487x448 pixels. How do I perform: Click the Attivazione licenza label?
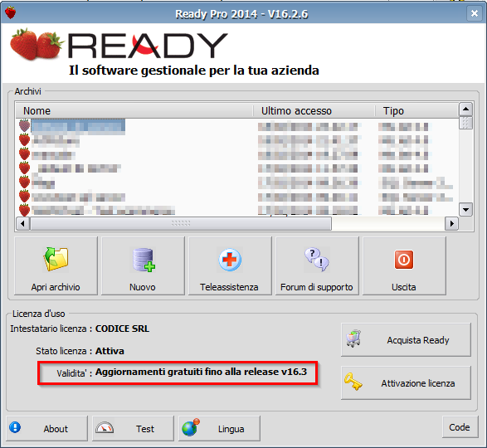coord(418,383)
